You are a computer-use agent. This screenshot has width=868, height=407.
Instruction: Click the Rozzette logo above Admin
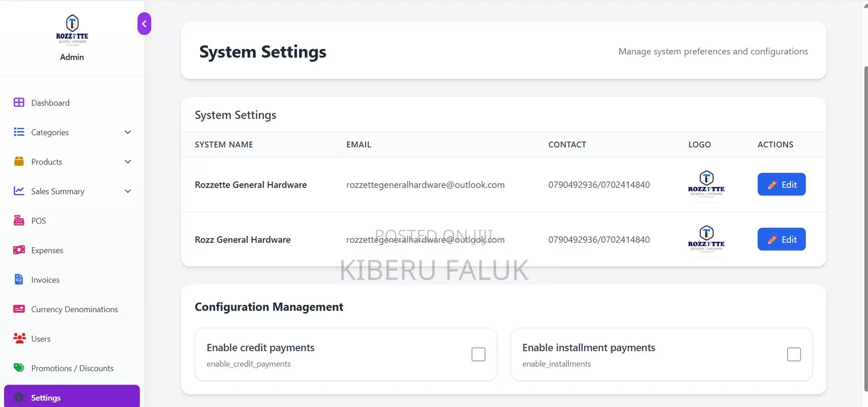[x=72, y=30]
